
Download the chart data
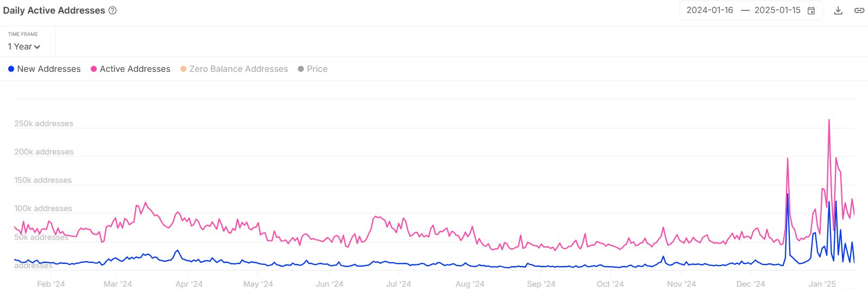pyautogui.click(x=838, y=10)
